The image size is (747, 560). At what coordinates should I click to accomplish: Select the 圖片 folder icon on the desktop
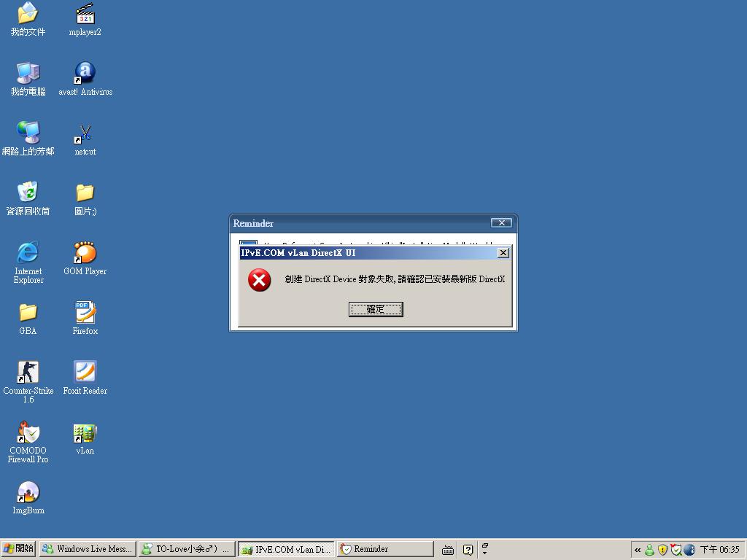pos(85,192)
